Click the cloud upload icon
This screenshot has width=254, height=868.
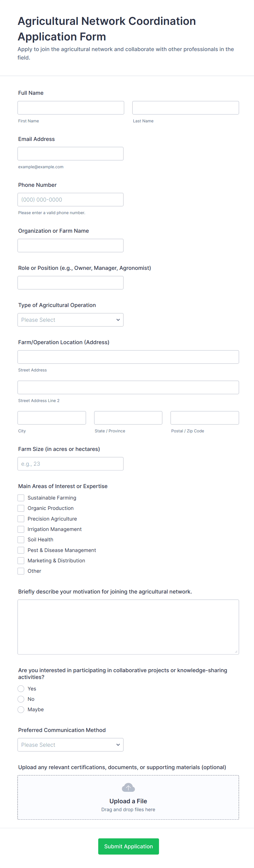(x=128, y=787)
